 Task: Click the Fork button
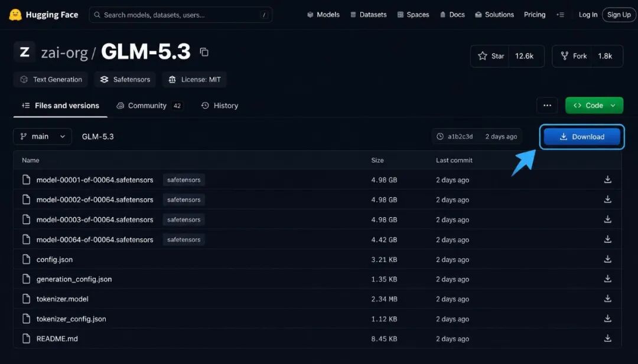point(588,56)
